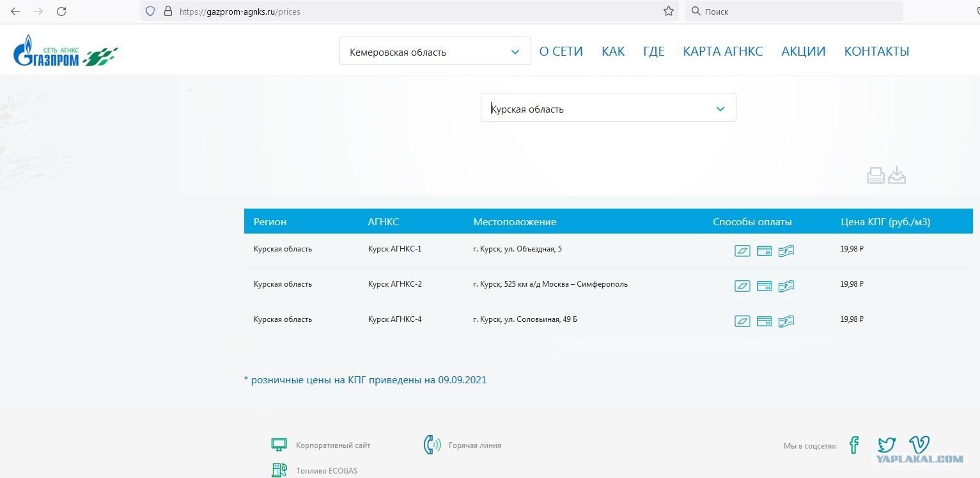The width and height of the screenshot is (980, 478).
Task: Download the price list with the download icon
Action: [898, 175]
